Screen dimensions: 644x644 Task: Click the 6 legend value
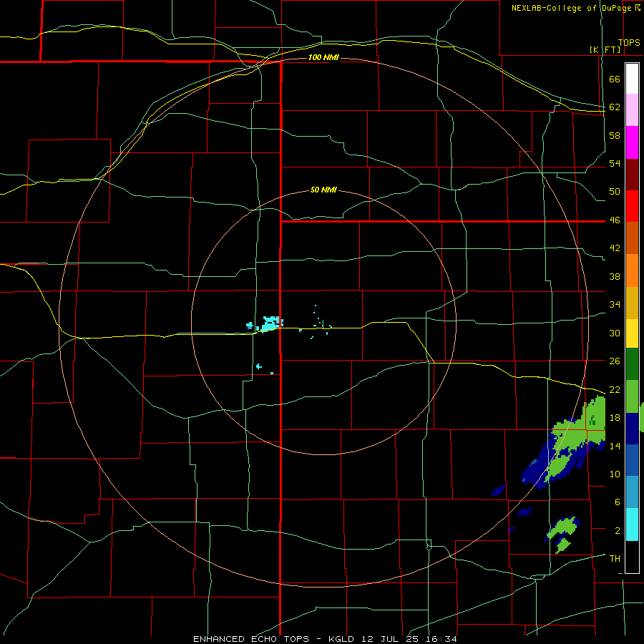point(618,502)
